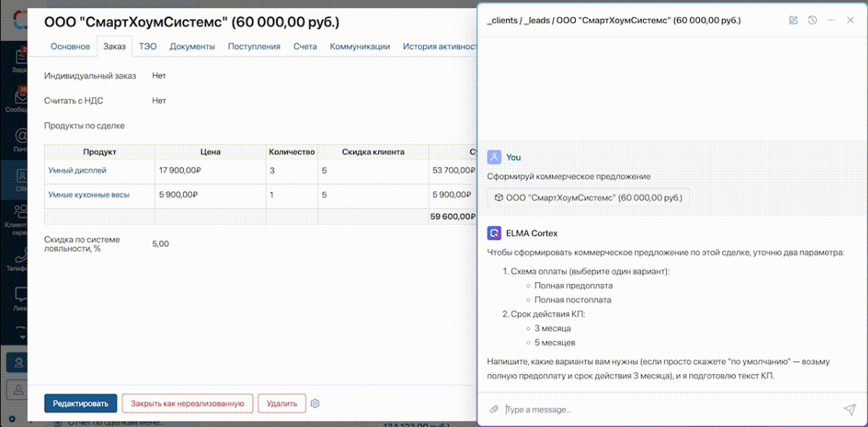The height and width of the screenshot is (427, 868).
Task: Start a new chat with the edit icon
Action: 793,20
